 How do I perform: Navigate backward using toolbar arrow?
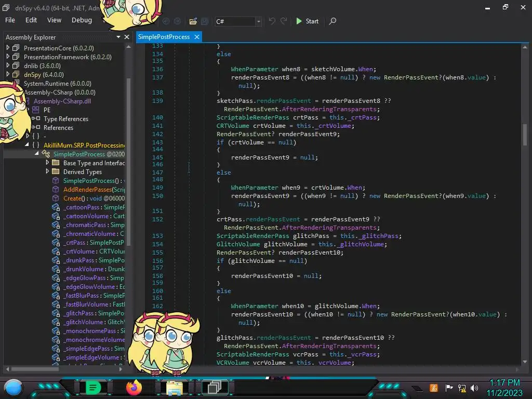tap(166, 21)
